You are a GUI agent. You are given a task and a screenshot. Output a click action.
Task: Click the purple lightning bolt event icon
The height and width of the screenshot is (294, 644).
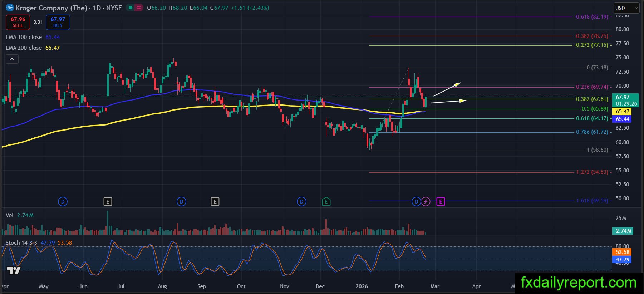click(x=426, y=202)
